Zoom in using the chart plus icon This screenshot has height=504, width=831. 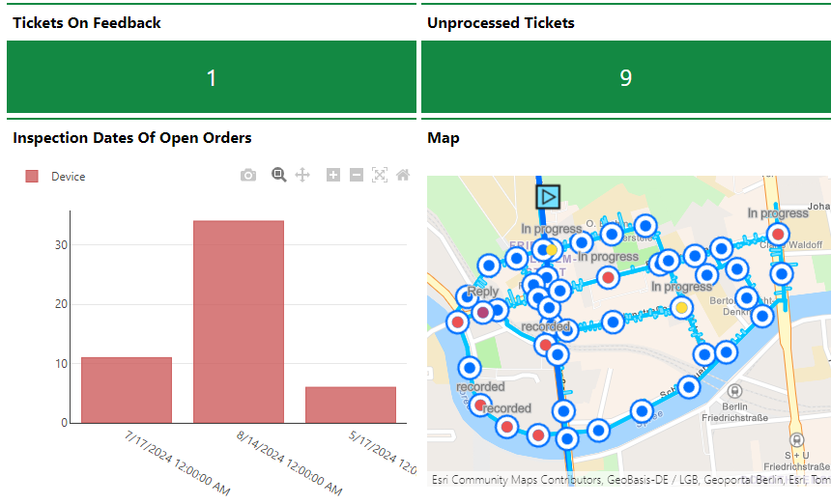[x=333, y=175]
